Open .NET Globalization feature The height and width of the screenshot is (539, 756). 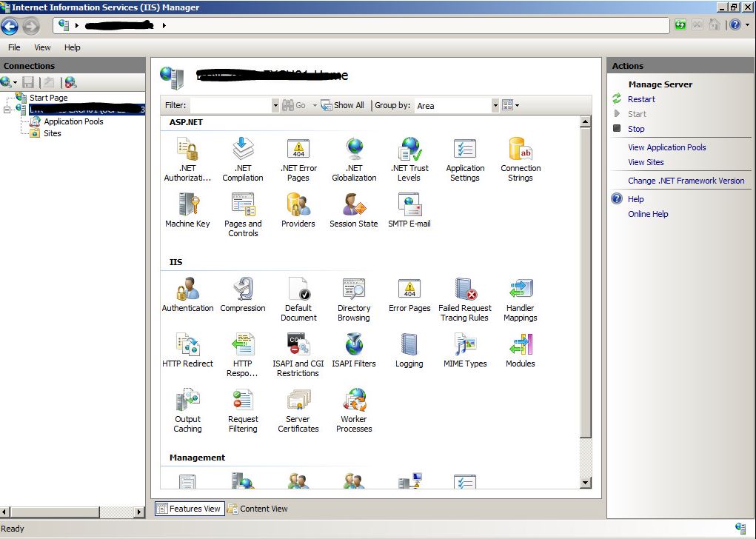click(x=354, y=159)
